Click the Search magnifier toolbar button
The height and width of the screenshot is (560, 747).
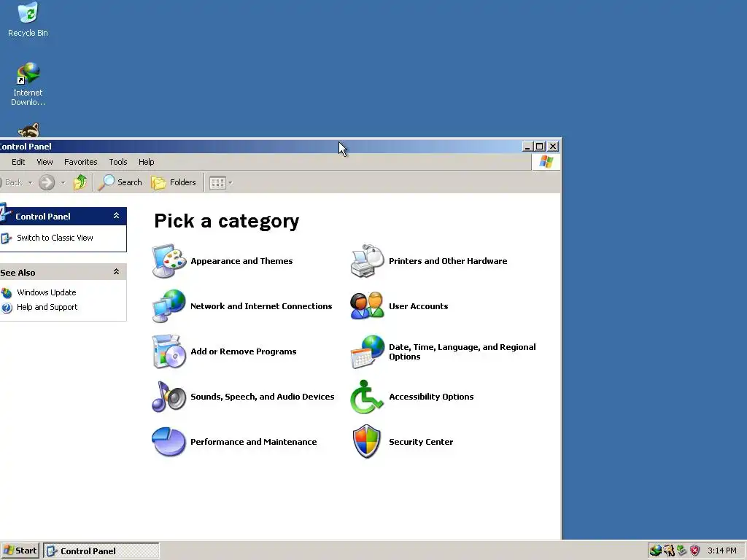click(x=120, y=182)
